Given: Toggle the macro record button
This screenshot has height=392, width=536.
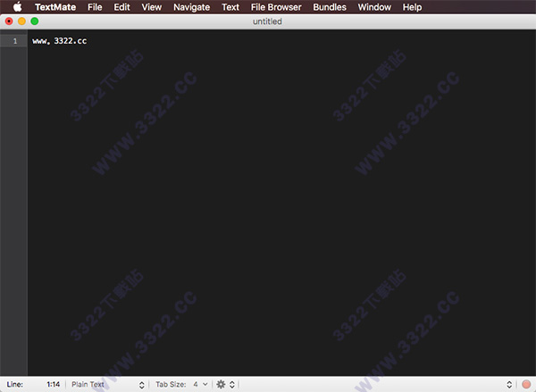Looking at the screenshot, I should [x=526, y=385].
